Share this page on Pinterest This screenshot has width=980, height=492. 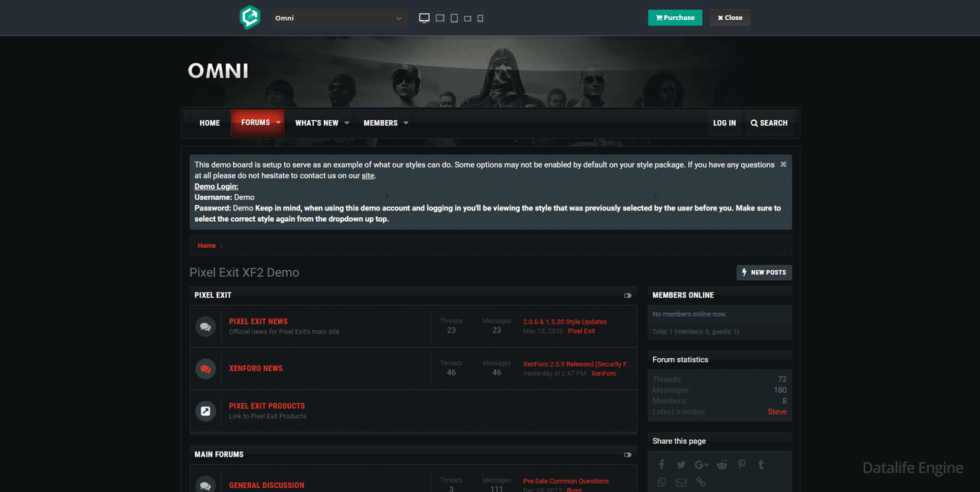tap(742, 464)
